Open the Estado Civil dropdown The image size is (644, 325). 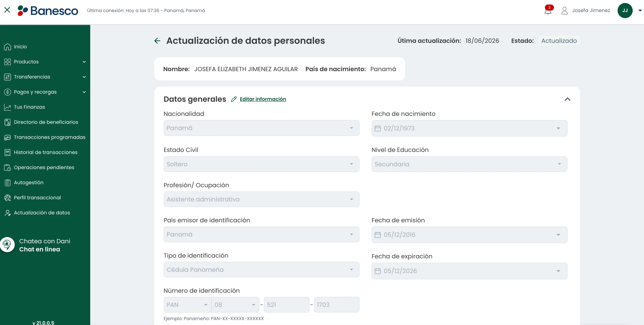coord(261,164)
